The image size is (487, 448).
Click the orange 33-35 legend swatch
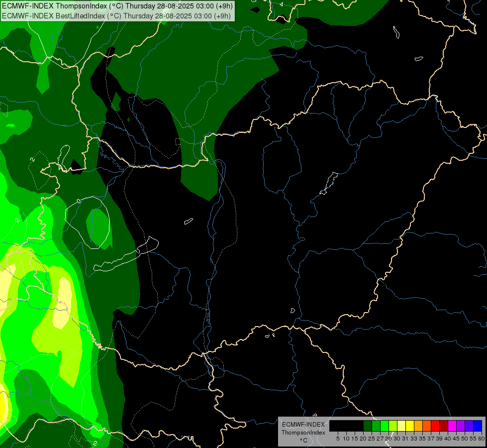(418, 426)
